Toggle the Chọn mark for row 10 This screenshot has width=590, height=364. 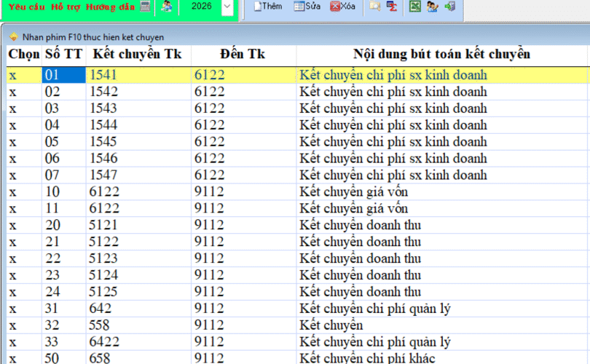click(x=12, y=191)
